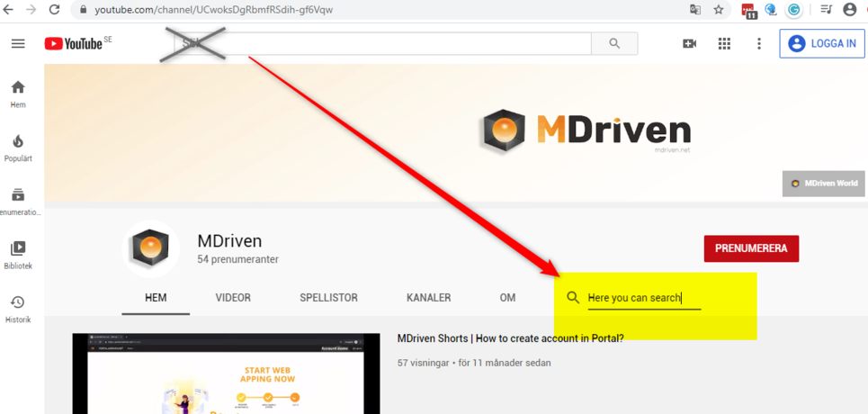Click the PRENUMERERA subscribe button
This screenshot has height=414, width=868.
tap(751, 248)
